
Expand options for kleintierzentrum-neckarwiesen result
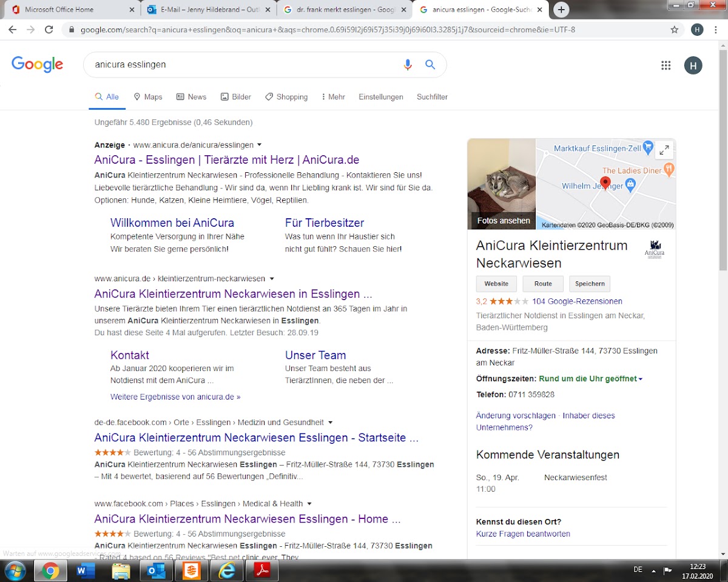tap(272, 279)
